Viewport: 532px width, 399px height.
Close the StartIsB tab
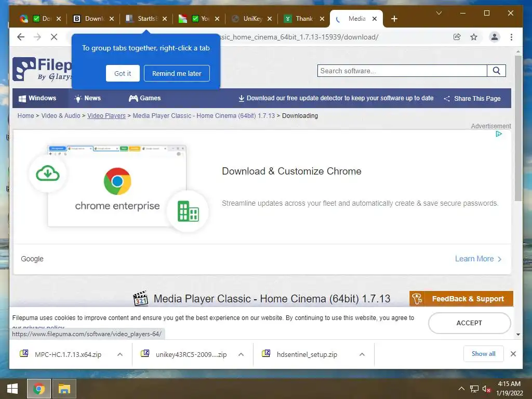coord(165,19)
